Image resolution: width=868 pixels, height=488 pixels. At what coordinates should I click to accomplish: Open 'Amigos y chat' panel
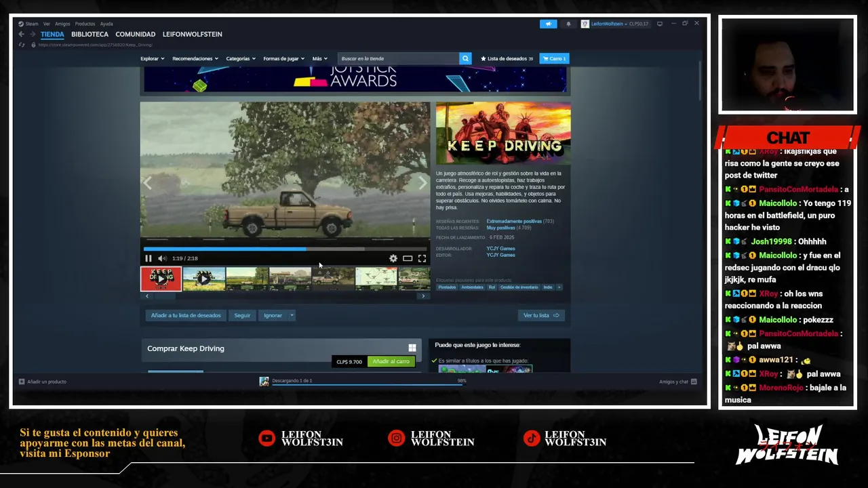pyautogui.click(x=677, y=382)
